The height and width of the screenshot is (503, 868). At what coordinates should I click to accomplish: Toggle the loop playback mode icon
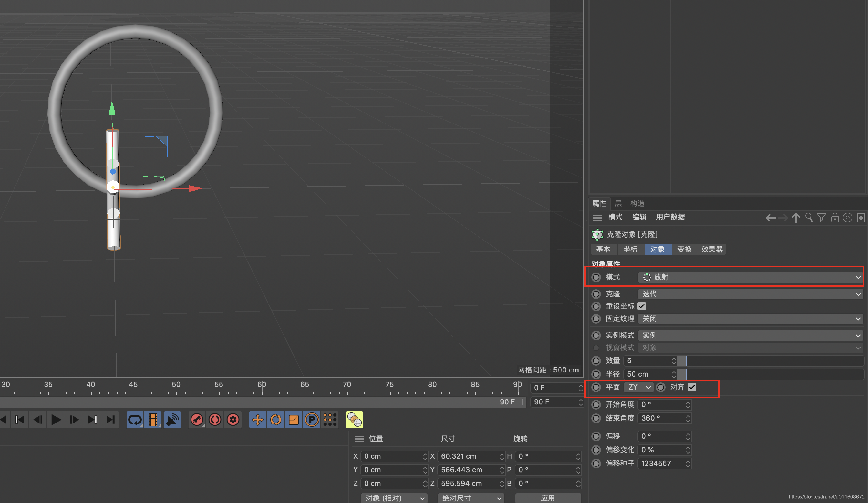(x=135, y=420)
